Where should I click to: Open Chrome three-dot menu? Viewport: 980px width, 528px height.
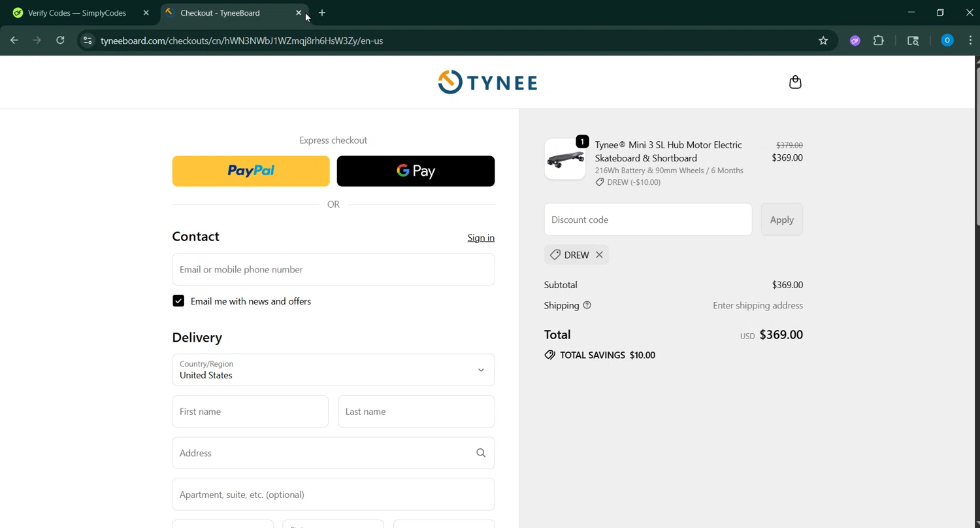(970, 41)
